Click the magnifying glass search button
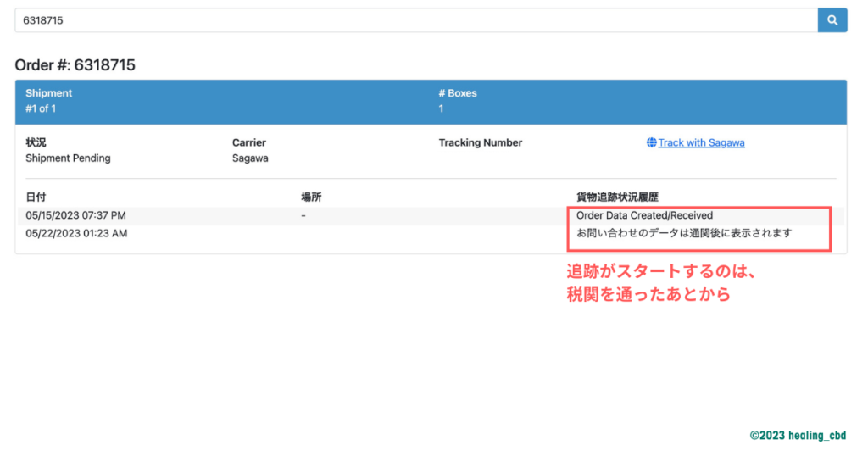The height and width of the screenshot is (456, 868). (x=832, y=20)
